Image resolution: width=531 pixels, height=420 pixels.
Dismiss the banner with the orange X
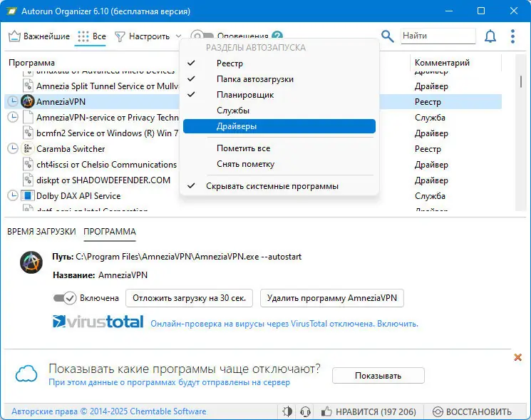517,357
